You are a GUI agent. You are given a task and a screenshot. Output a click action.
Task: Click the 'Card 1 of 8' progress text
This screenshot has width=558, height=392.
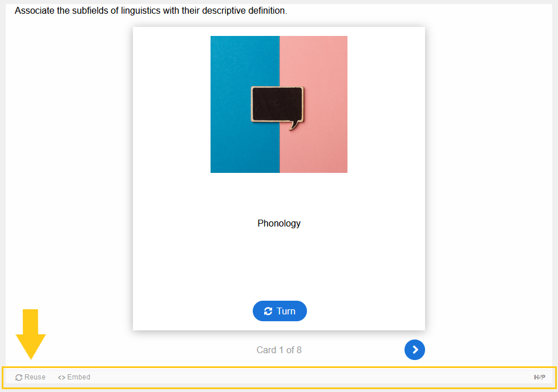(279, 350)
